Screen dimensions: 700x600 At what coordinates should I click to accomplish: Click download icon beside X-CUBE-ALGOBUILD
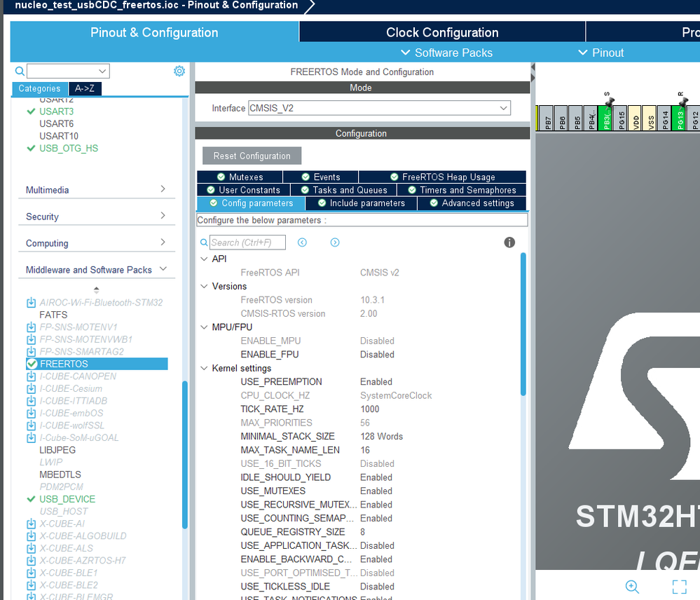coord(32,536)
